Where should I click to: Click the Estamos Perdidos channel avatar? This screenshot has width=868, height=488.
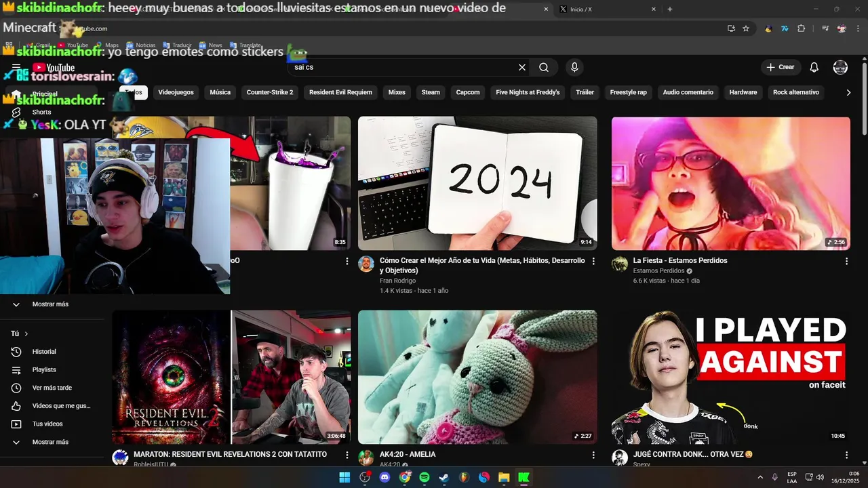click(x=620, y=264)
